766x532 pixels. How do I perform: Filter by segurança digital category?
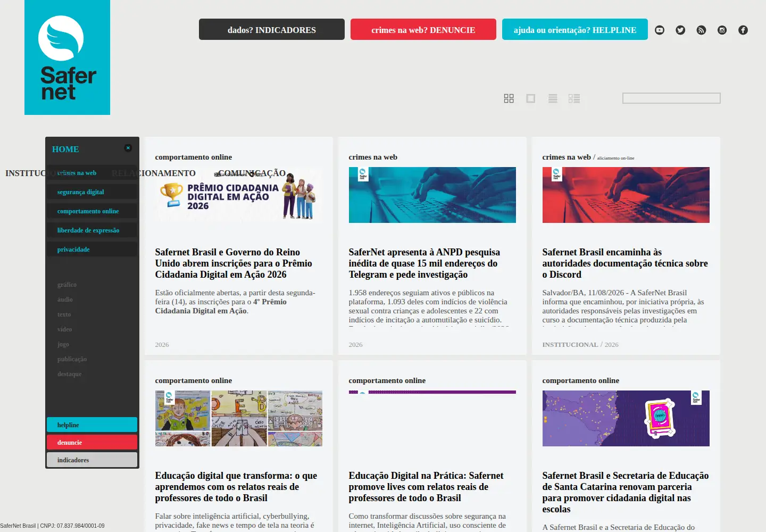point(91,192)
